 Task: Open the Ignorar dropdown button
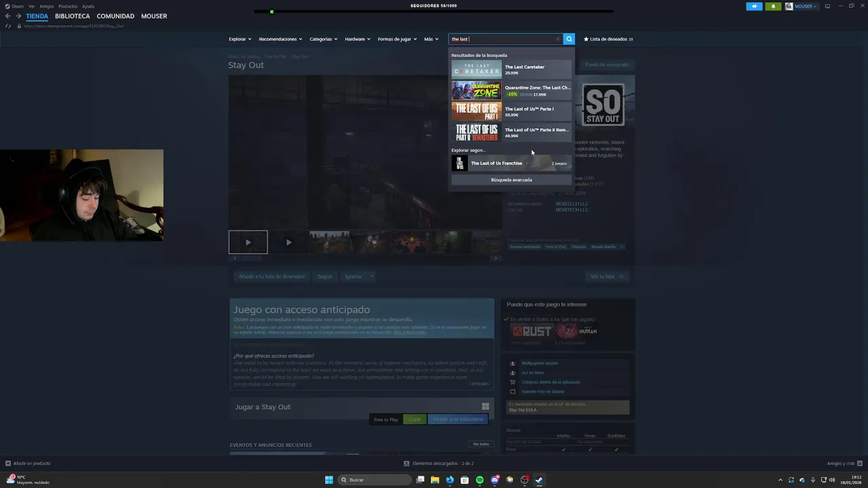click(358, 277)
